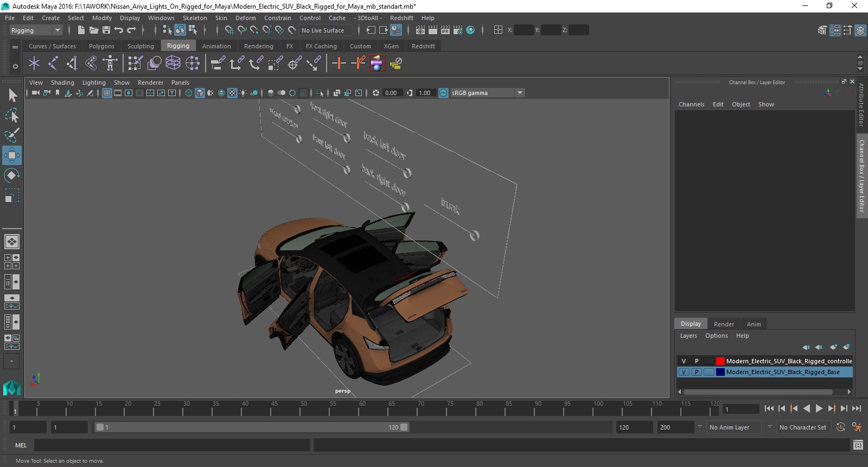
Task: Click the Create IK Handle shelf icon
Action: pos(72,64)
